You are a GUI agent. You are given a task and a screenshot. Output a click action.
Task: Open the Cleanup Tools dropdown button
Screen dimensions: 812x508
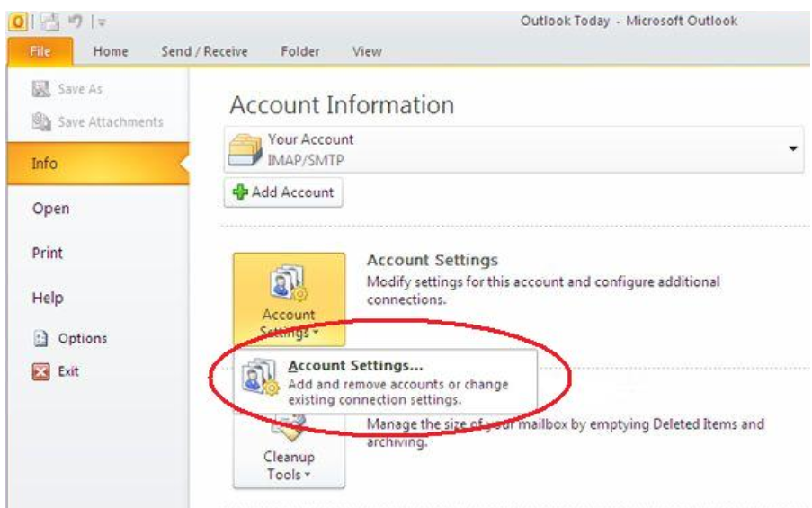[289, 451]
